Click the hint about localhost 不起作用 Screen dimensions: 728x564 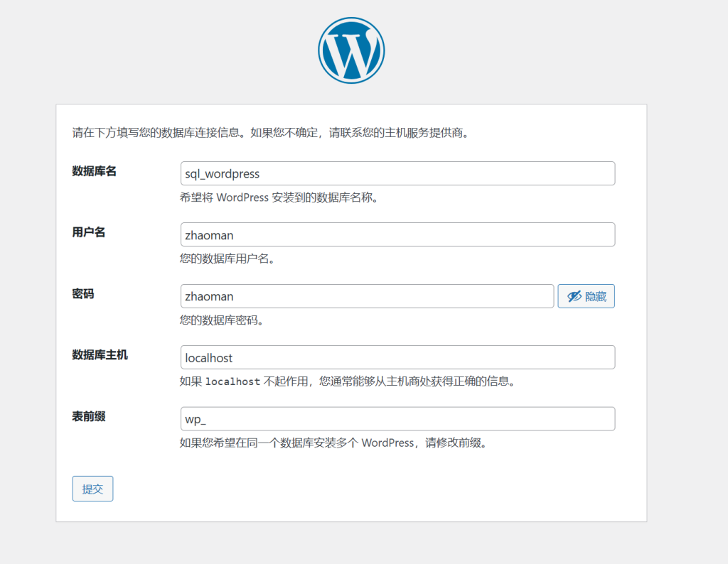click(x=348, y=381)
